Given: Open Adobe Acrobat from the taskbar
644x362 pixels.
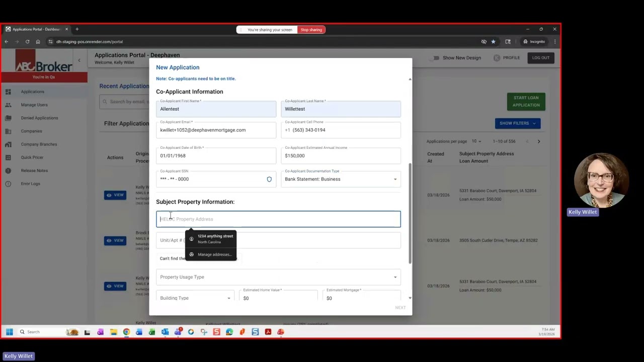Looking at the screenshot, I should pyautogui.click(x=268, y=332).
